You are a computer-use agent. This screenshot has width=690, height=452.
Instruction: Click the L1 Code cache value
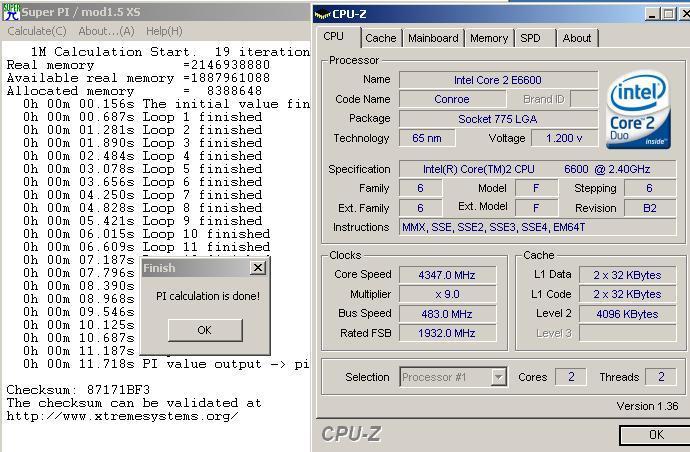[627, 294]
